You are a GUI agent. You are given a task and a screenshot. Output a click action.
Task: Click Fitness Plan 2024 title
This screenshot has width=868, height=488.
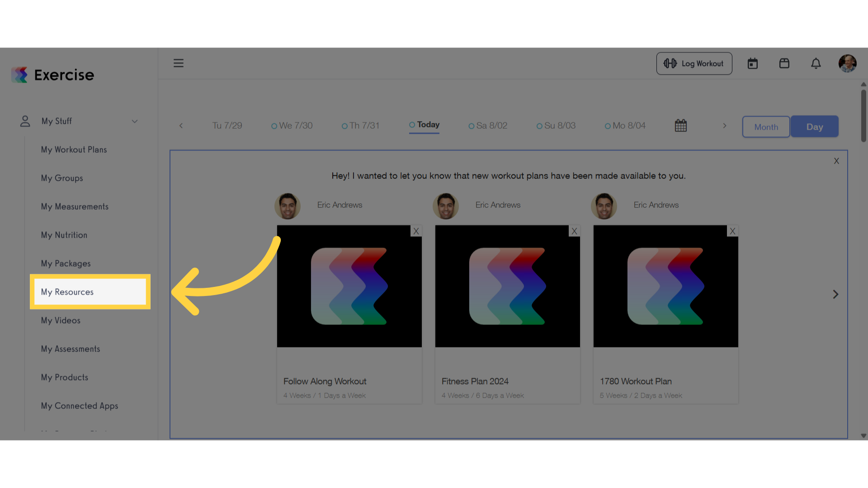(475, 381)
